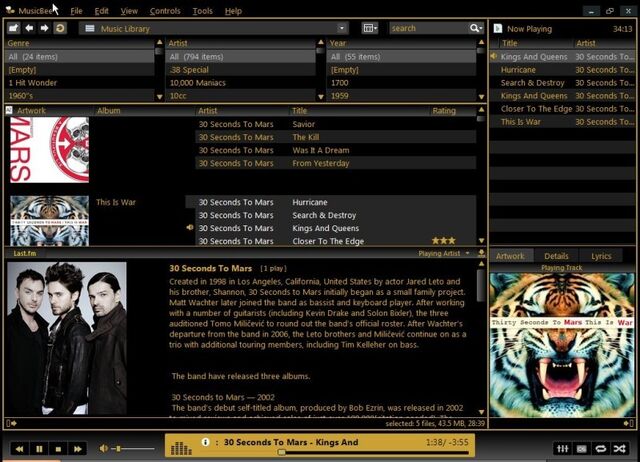Set the star rating for Closer To The Edge
The width and height of the screenshot is (640, 462).
pos(443,241)
